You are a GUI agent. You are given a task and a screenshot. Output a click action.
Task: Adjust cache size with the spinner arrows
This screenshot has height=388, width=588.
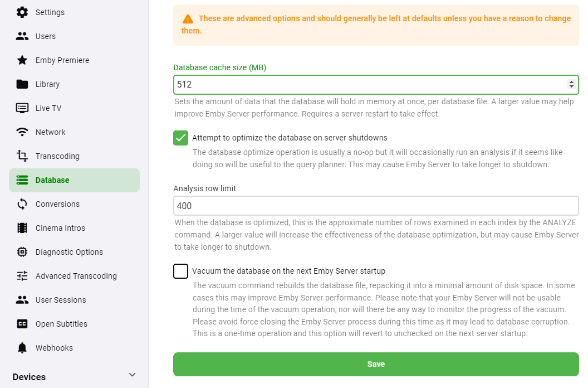[571, 85]
